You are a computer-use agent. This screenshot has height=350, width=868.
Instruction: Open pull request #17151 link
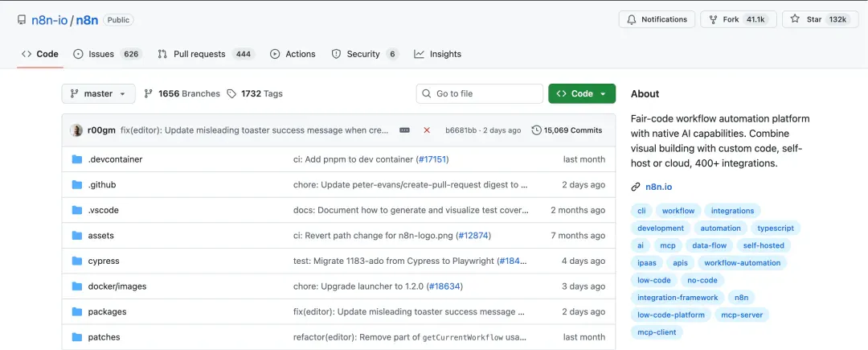coord(432,159)
